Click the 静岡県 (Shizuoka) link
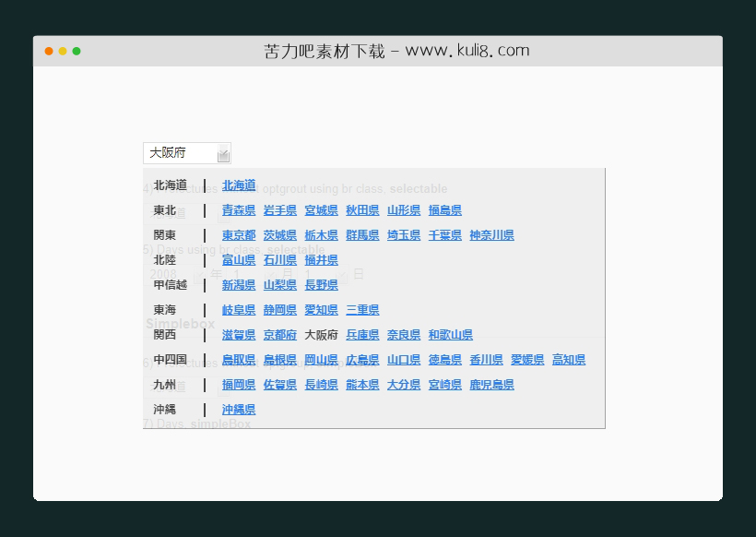The image size is (756, 537). (279, 309)
